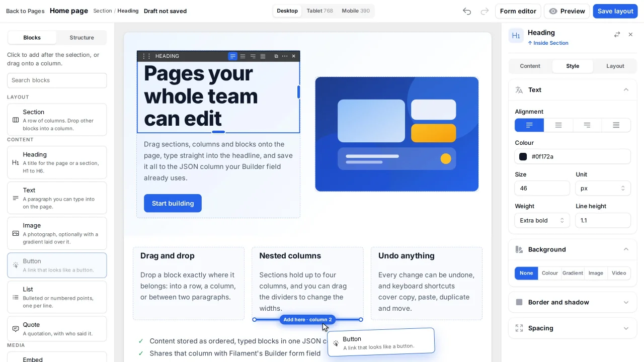Viewport: 644px width, 362px height.
Task: Open the Layout tab in the inspector
Action: 615,66
